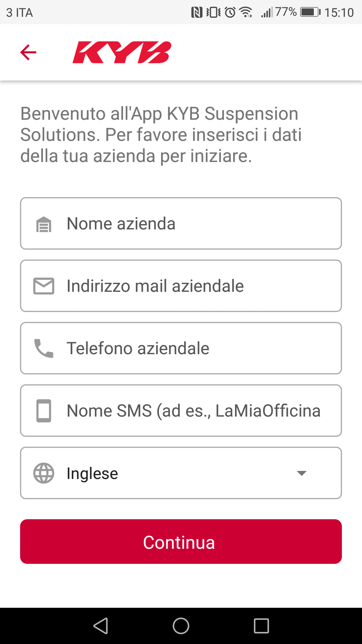
Task: Expand the language dropdown arrow
Action: pyautogui.click(x=302, y=473)
